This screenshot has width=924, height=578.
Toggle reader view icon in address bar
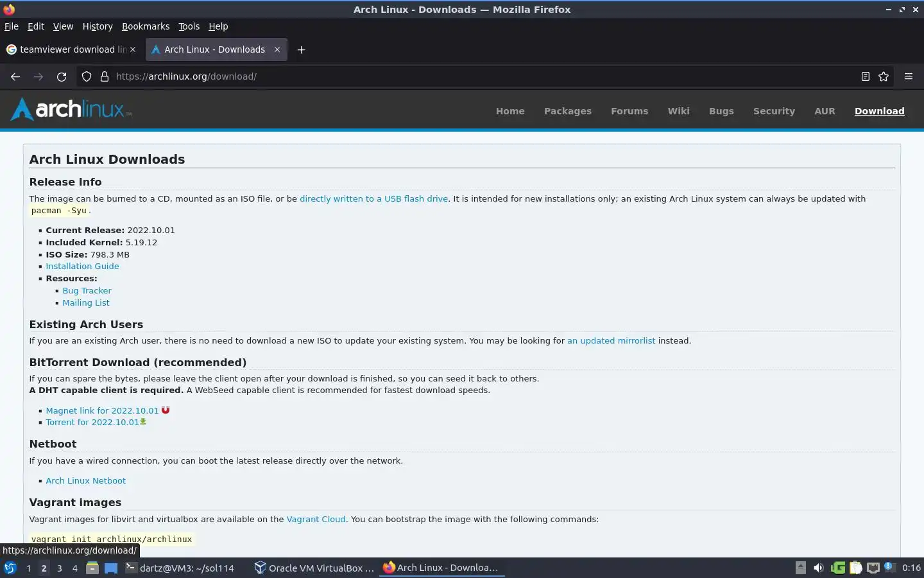[x=865, y=76]
